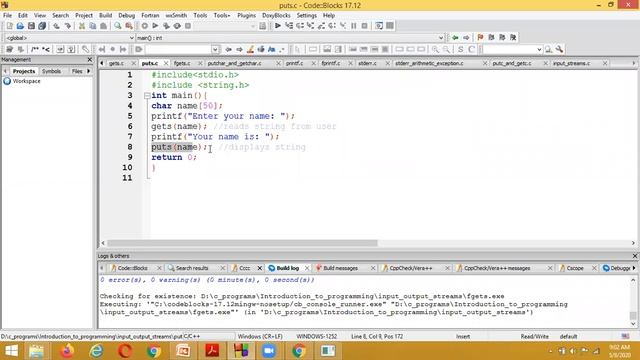Open the right toolbar combo box dropdown
Screen dimensions: 640x360
[x=539, y=49]
